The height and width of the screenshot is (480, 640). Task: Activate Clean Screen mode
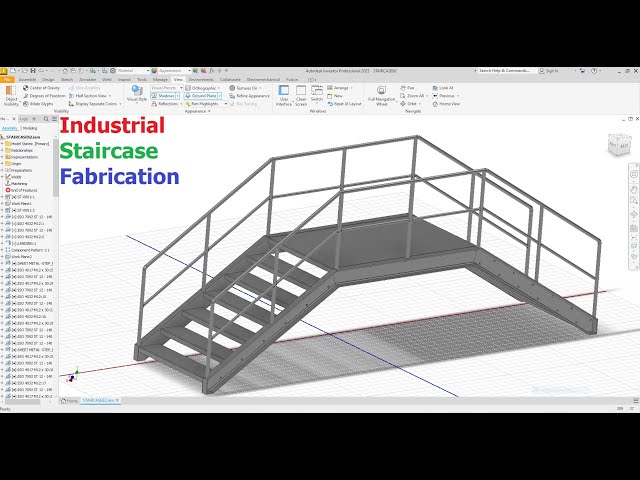[301, 96]
